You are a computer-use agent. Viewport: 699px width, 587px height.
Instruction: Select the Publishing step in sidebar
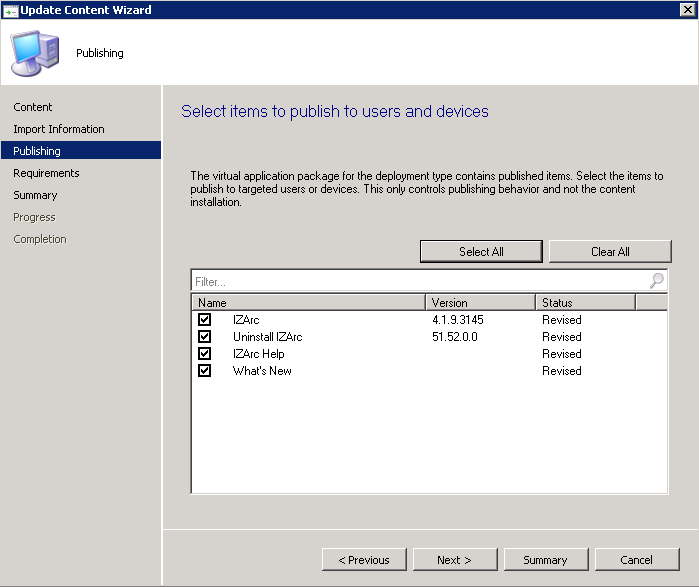click(x=81, y=151)
